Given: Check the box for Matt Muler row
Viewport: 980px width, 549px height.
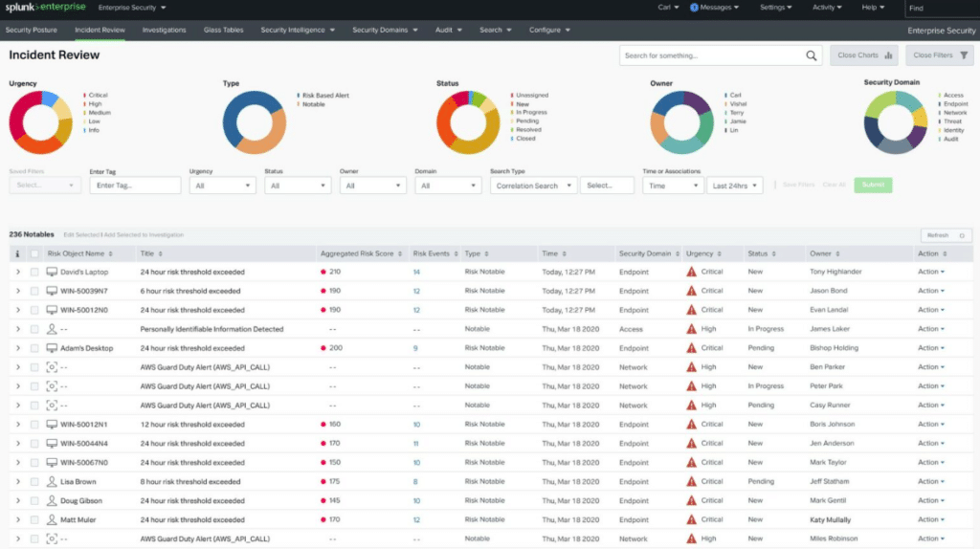Looking at the screenshot, I should tap(34, 520).
